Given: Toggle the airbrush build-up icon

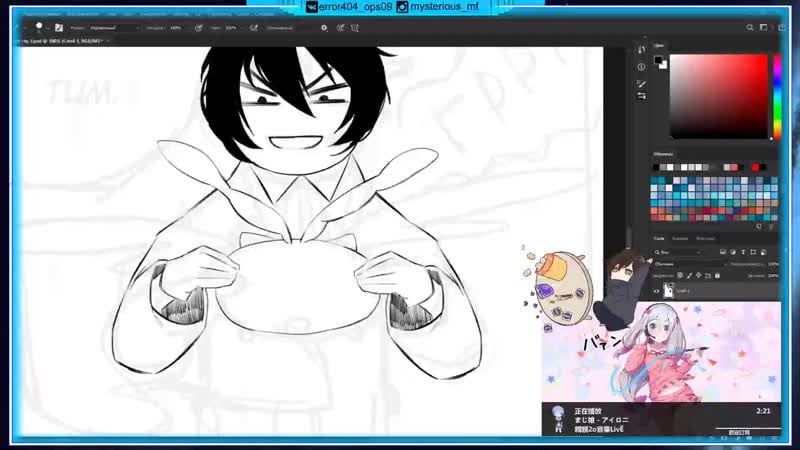Looking at the screenshot, I should point(255,28).
